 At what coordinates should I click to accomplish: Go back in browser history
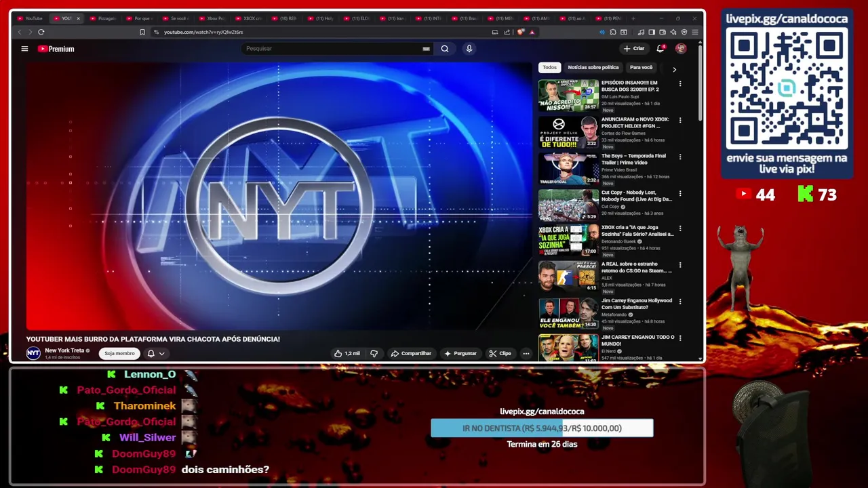[x=19, y=32]
